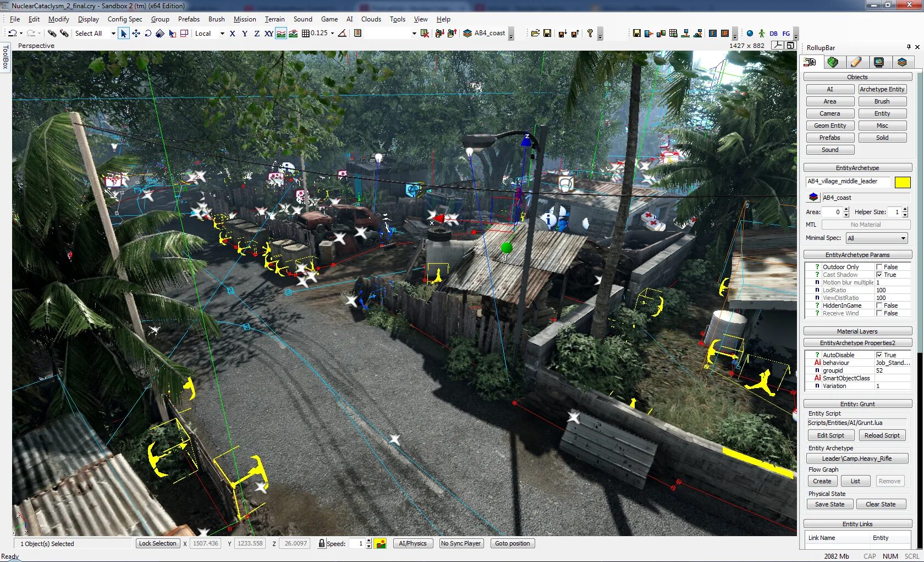Maximize the Perspective viewport
Image resolution: width=924 pixels, height=562 pixels.
click(790, 46)
